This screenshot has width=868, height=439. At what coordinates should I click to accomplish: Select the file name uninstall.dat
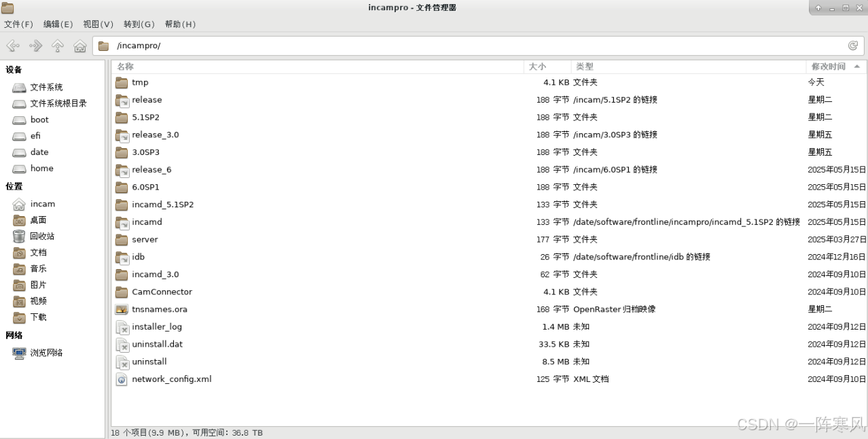pyautogui.click(x=157, y=345)
